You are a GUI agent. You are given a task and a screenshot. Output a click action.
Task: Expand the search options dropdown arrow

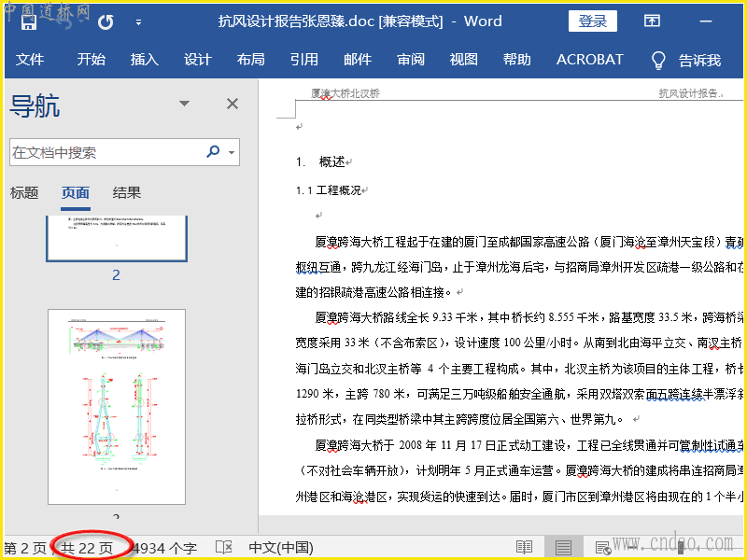coord(232,152)
